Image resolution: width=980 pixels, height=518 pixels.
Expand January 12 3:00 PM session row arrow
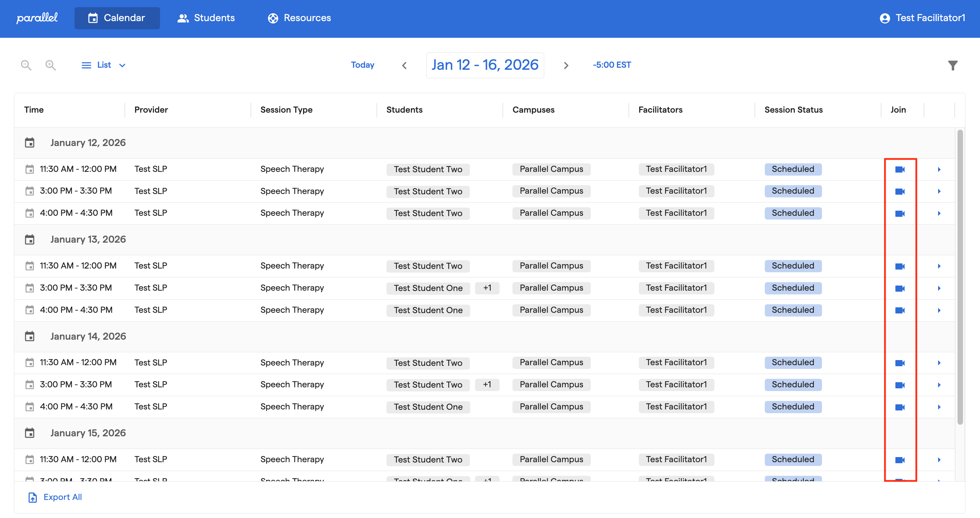point(939,191)
